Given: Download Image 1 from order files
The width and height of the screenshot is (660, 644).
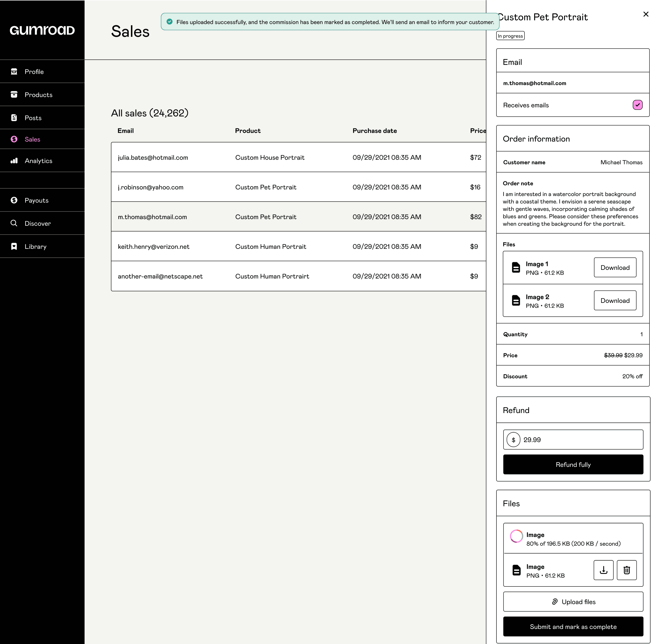Looking at the screenshot, I should tap(615, 267).
